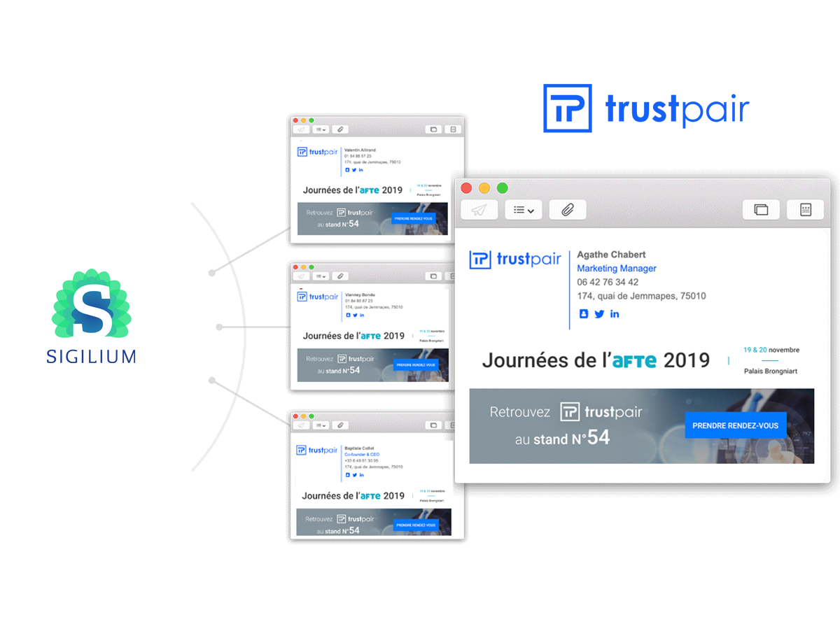The image size is (840, 631).
Task: Send the message in Agathe Chabert's window
Action: 479,210
